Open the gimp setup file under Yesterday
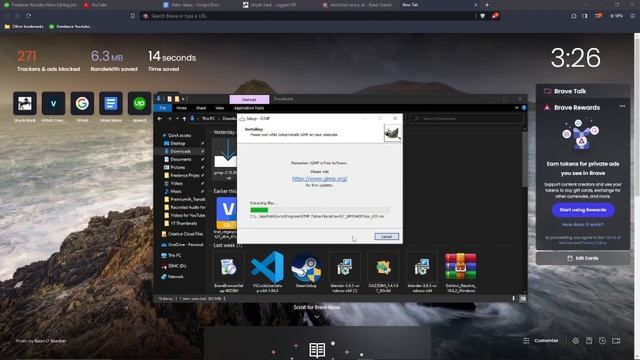Screen dimensions: 640x360 [225, 159]
